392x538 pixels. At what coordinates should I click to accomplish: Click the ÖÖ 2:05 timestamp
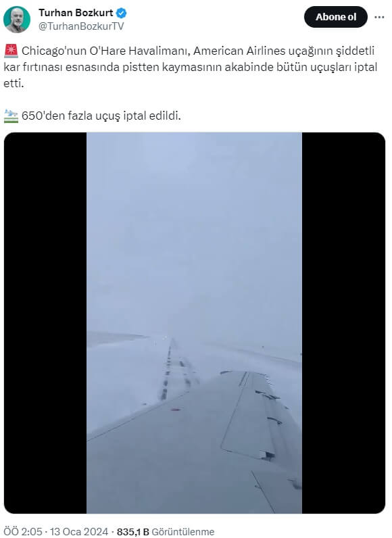22,532
